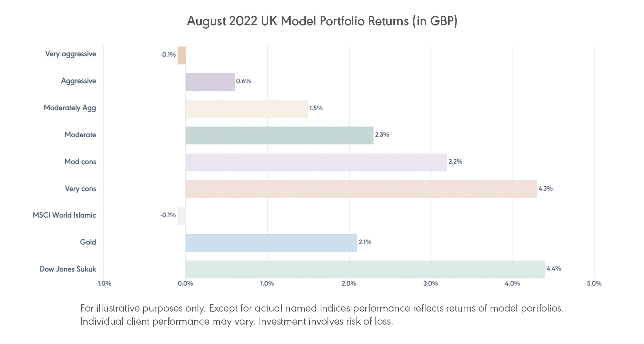Click the 2.0% x-axis tick label
The width and height of the screenshot is (644, 344).
(x=349, y=284)
